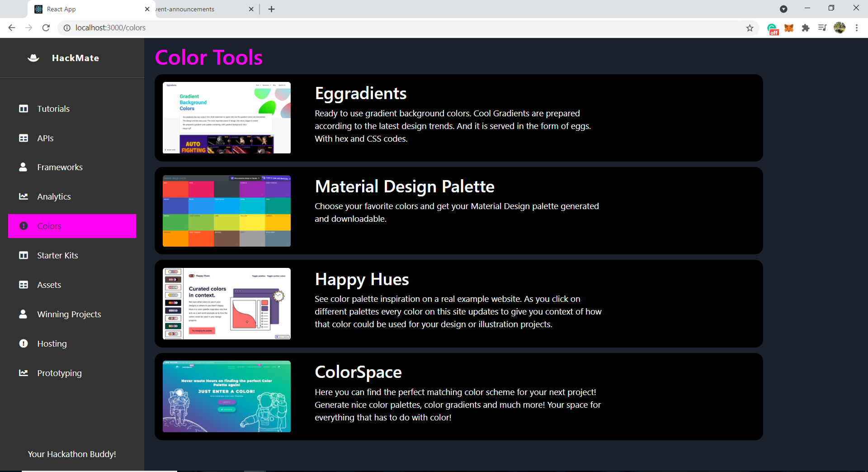Open the Chrome three-dot menu
The height and width of the screenshot is (472, 868).
857,28
